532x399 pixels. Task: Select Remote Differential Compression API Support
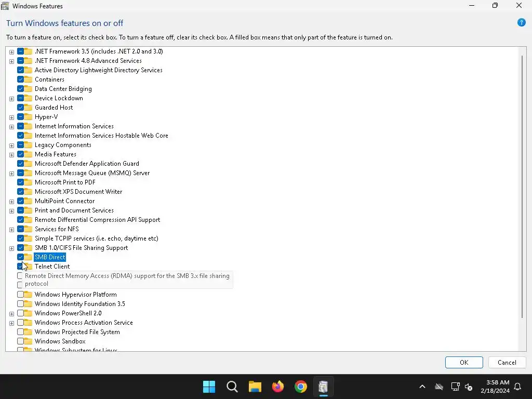(x=97, y=220)
